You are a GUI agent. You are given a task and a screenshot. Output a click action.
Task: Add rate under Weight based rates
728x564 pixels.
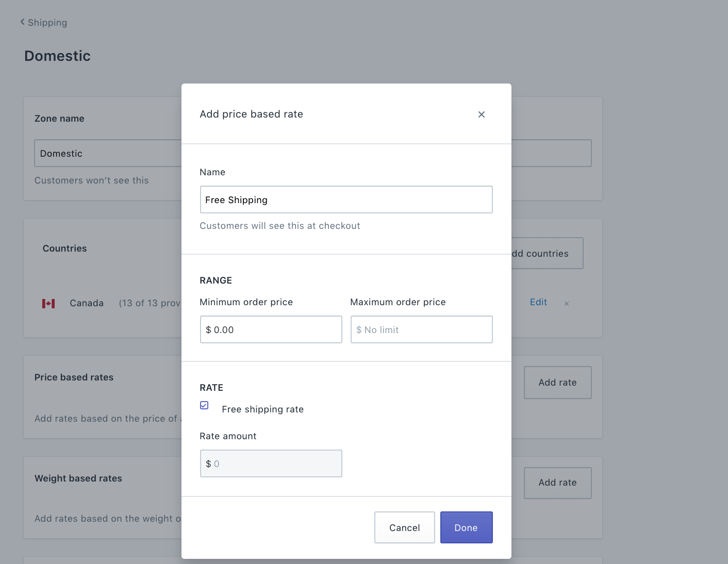557,483
